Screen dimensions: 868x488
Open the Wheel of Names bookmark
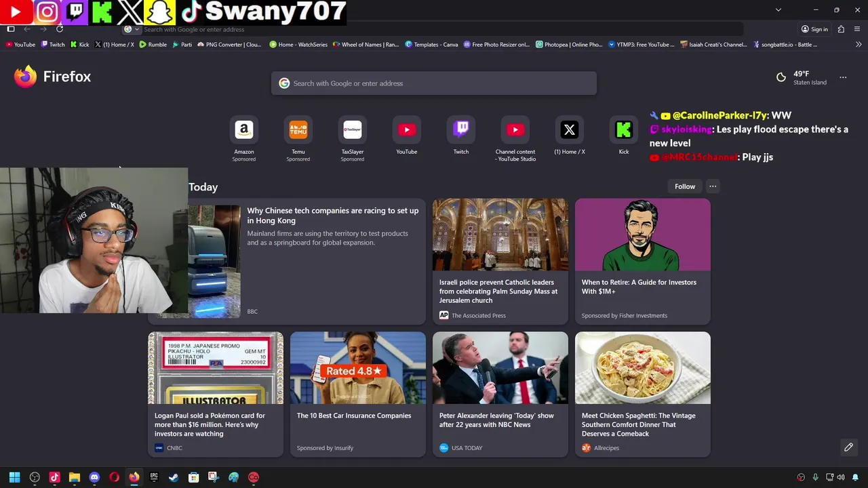[366, 45]
